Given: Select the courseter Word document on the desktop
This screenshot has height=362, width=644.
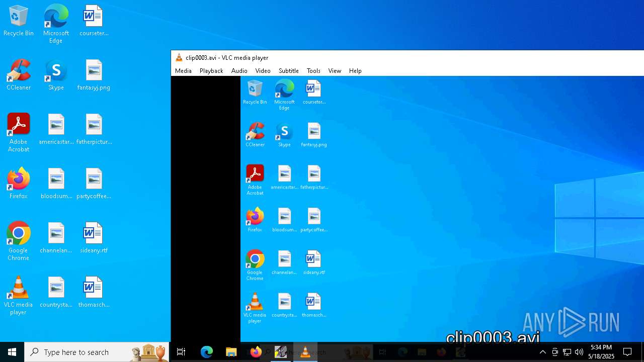Looking at the screenshot, I should 94,21.
